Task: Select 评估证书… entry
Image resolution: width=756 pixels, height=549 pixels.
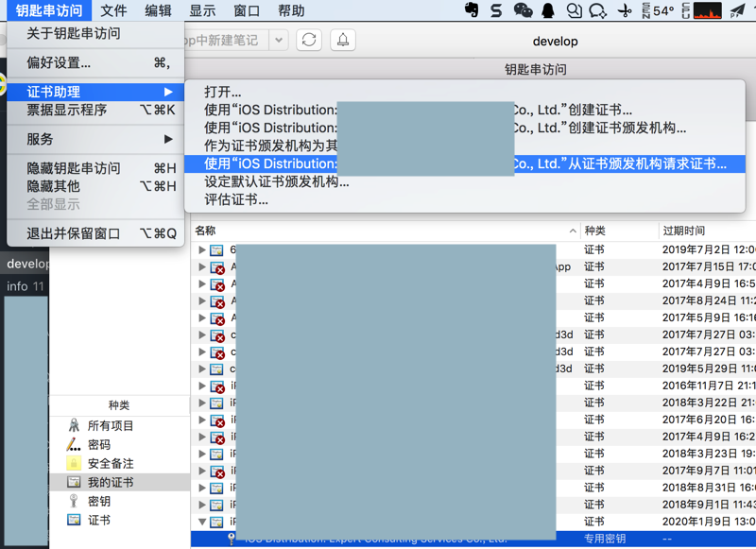Action: [465, 199]
